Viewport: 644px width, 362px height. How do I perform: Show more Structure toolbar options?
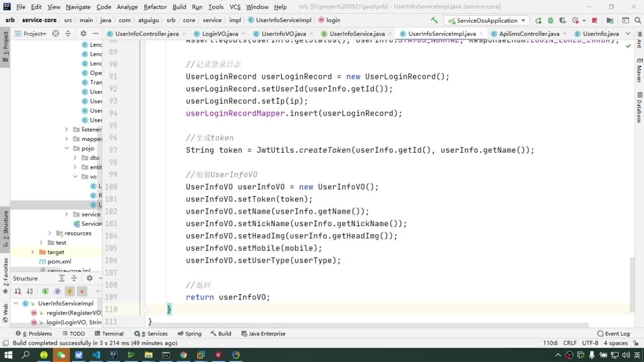[x=98, y=291]
